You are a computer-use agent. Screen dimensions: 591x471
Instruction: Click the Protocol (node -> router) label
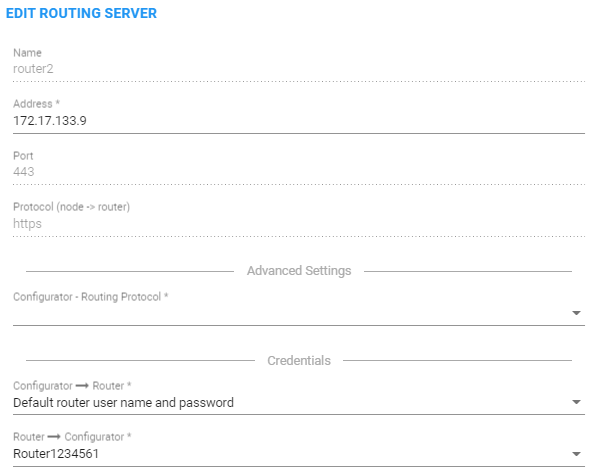(71, 207)
